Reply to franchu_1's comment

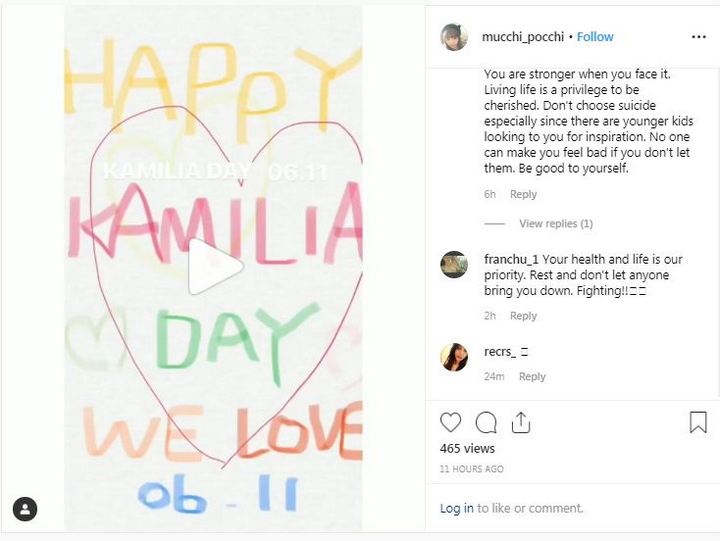pos(523,316)
